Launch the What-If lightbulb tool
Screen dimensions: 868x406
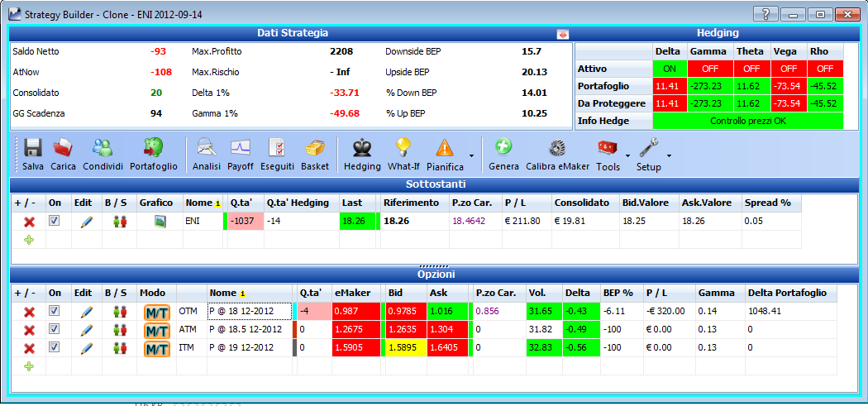403,149
